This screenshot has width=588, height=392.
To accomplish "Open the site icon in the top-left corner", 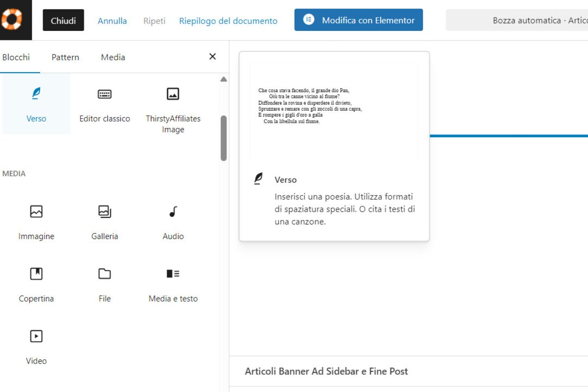I will 16,20.
